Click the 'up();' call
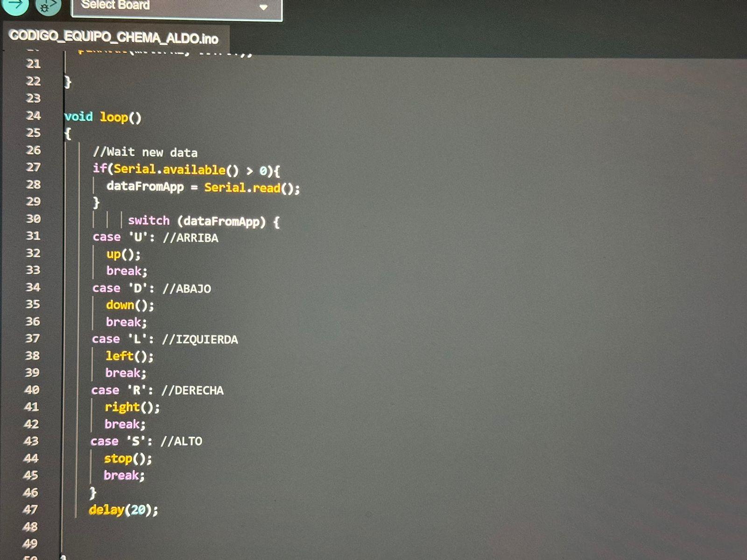The height and width of the screenshot is (560, 747). tap(123, 254)
